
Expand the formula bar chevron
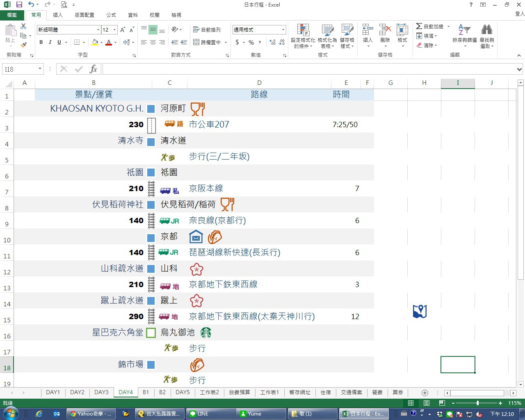pos(519,69)
